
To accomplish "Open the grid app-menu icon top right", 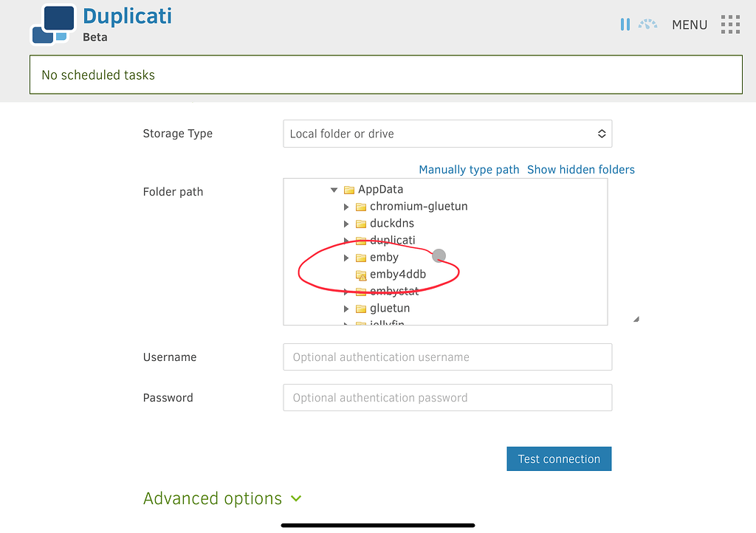I will 730,24.
